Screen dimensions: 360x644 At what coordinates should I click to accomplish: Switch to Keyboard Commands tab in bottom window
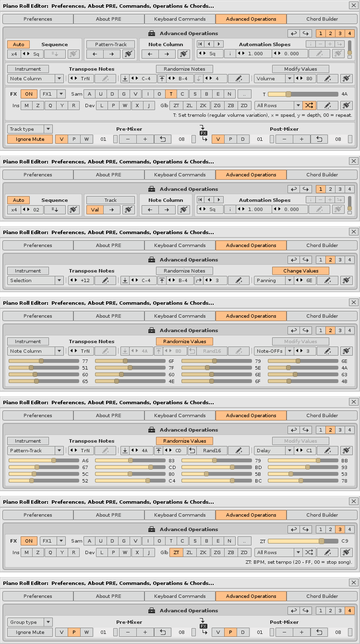pyautogui.click(x=180, y=596)
